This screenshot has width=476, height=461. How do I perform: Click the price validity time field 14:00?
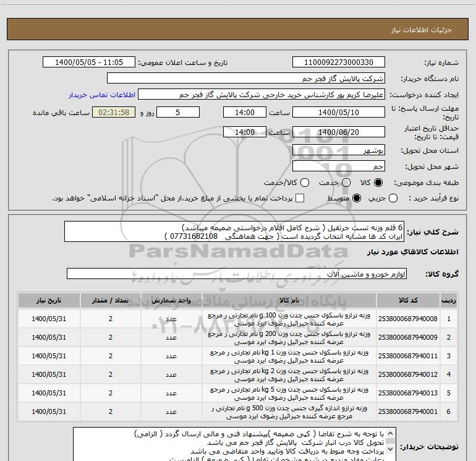[x=244, y=132]
